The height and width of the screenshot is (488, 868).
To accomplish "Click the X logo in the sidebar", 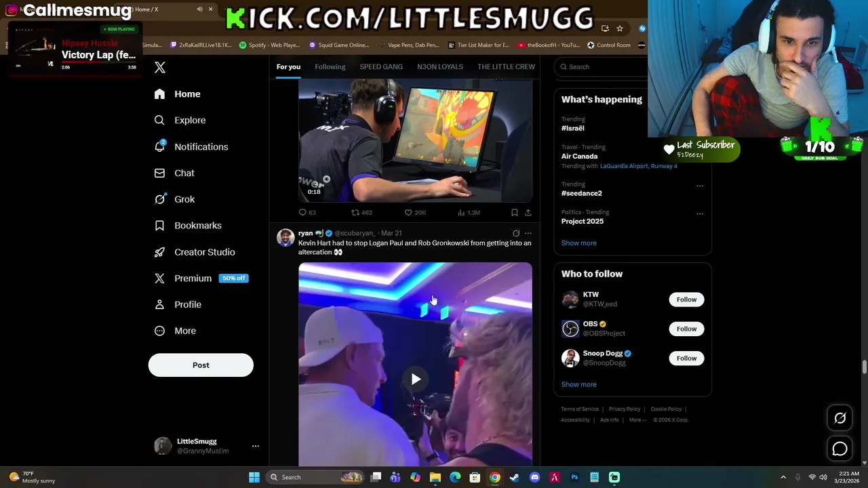I will tap(160, 67).
